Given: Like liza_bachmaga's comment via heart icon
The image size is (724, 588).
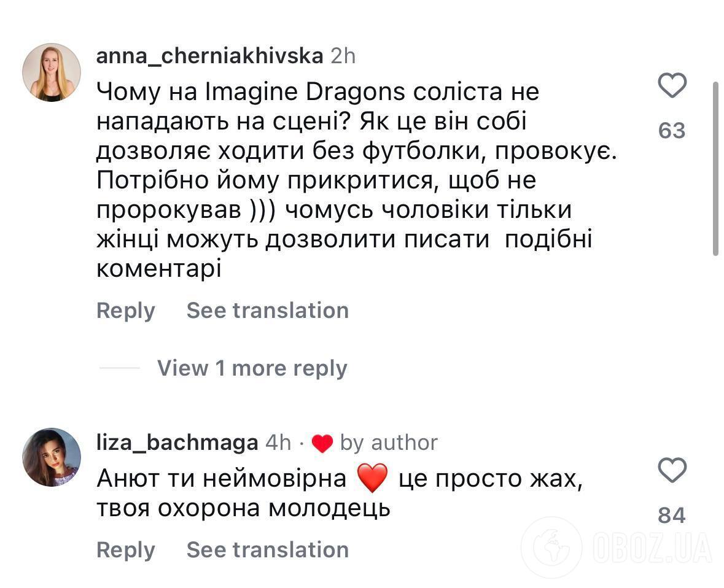Looking at the screenshot, I should 672,471.
